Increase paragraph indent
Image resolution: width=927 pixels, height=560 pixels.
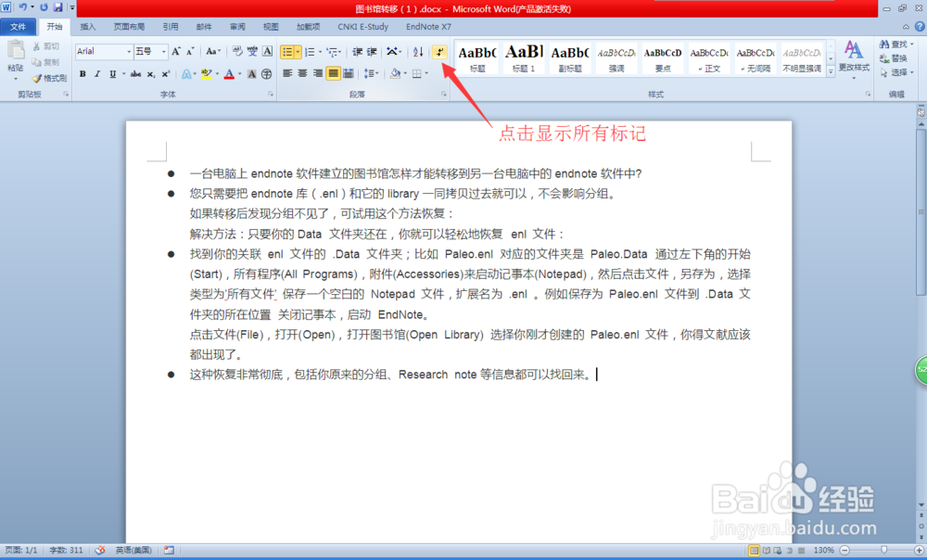(x=372, y=52)
